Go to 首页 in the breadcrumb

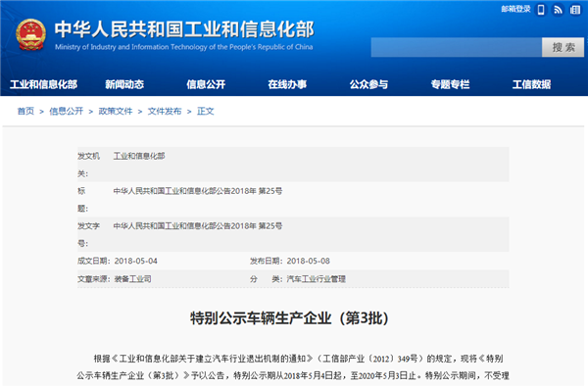[25, 111]
